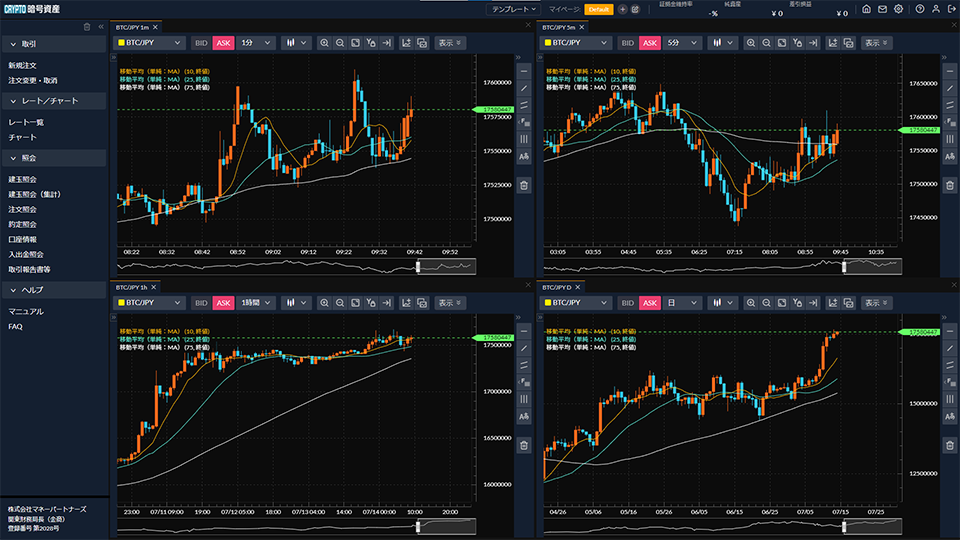
Task: Select trend line tool in 1m chart
Action: click(x=523, y=89)
